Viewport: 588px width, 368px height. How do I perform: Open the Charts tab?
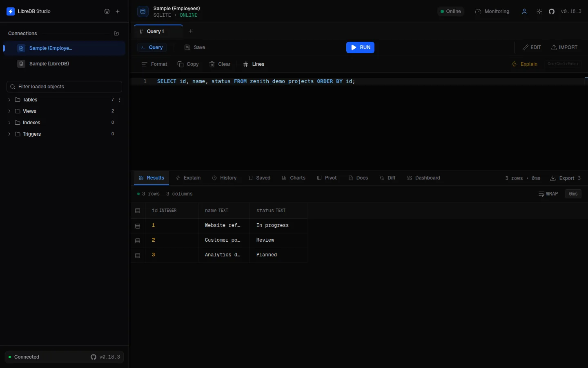point(294,178)
